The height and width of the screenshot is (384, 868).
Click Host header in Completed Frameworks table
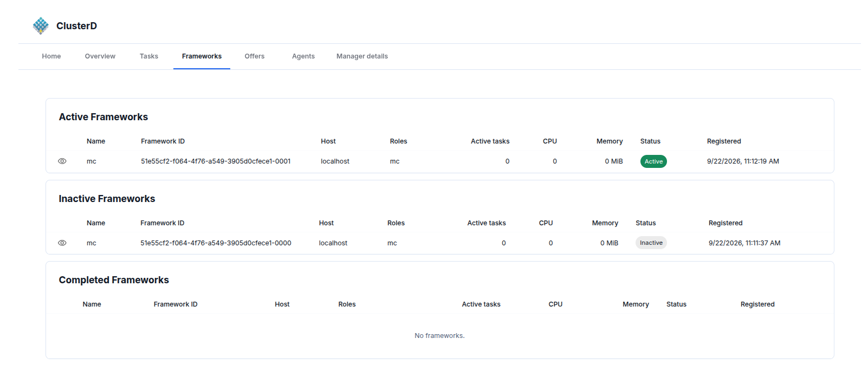(x=282, y=304)
